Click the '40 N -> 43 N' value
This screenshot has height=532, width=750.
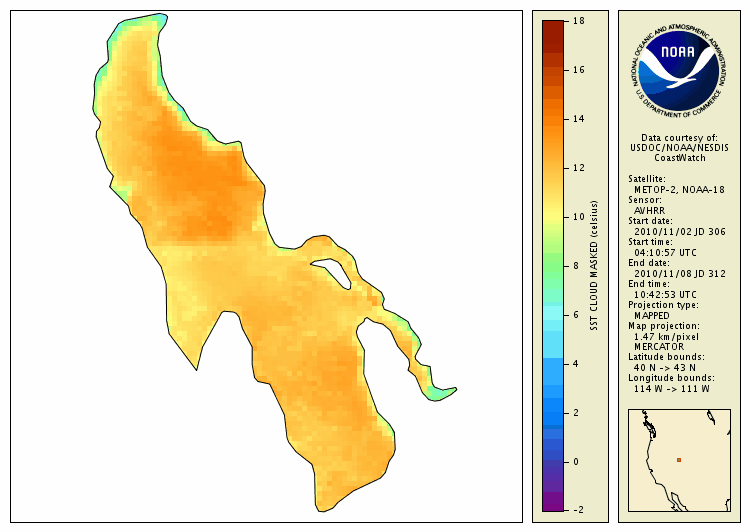pos(665,368)
